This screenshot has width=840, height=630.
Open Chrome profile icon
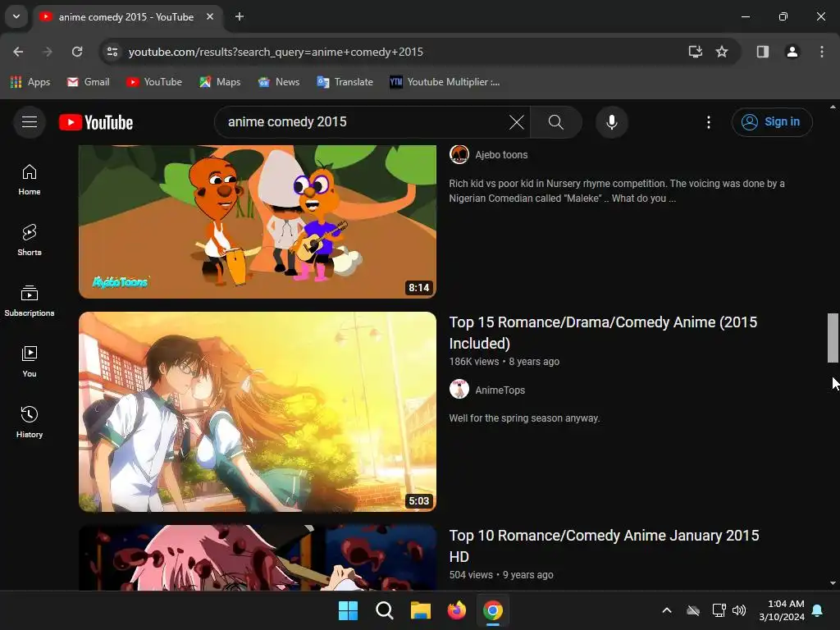click(792, 52)
